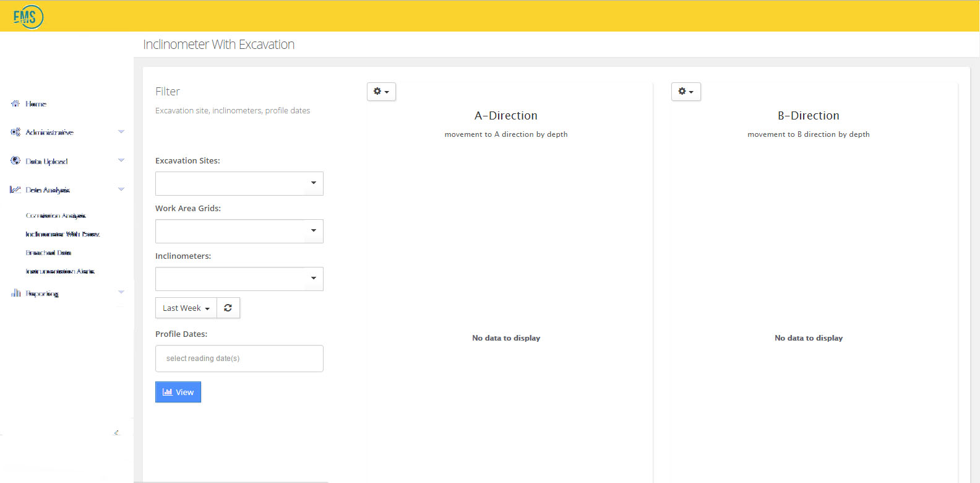Click 'No data to display' under A-Direction
980x483 pixels.
[x=506, y=338]
